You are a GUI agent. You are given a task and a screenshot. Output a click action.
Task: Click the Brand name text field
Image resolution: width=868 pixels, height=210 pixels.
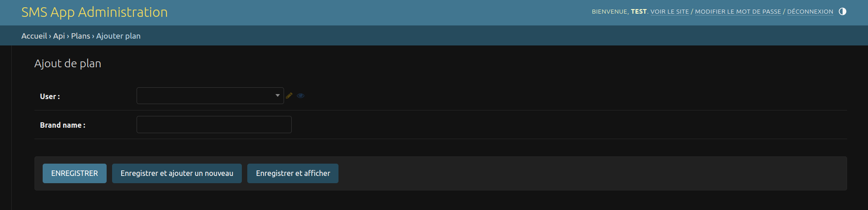click(214, 125)
